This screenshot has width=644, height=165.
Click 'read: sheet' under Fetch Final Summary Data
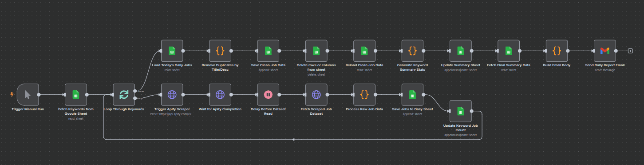(x=509, y=70)
